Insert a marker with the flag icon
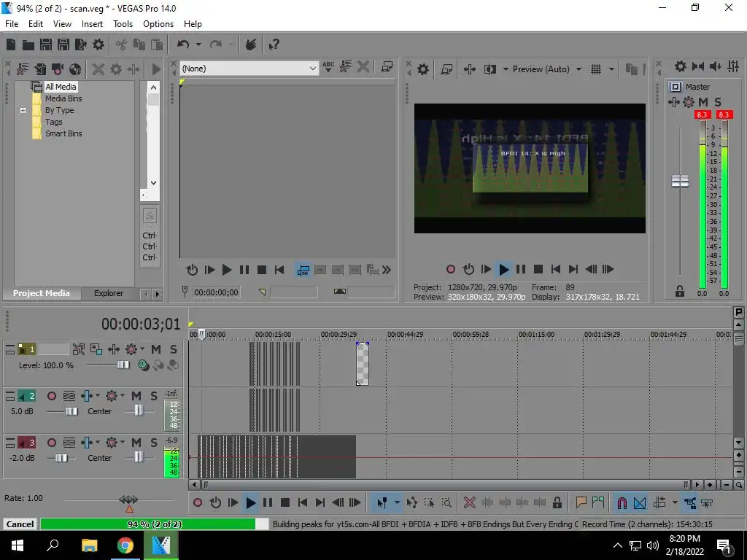Viewport: 747px width, 560px height. point(581,502)
